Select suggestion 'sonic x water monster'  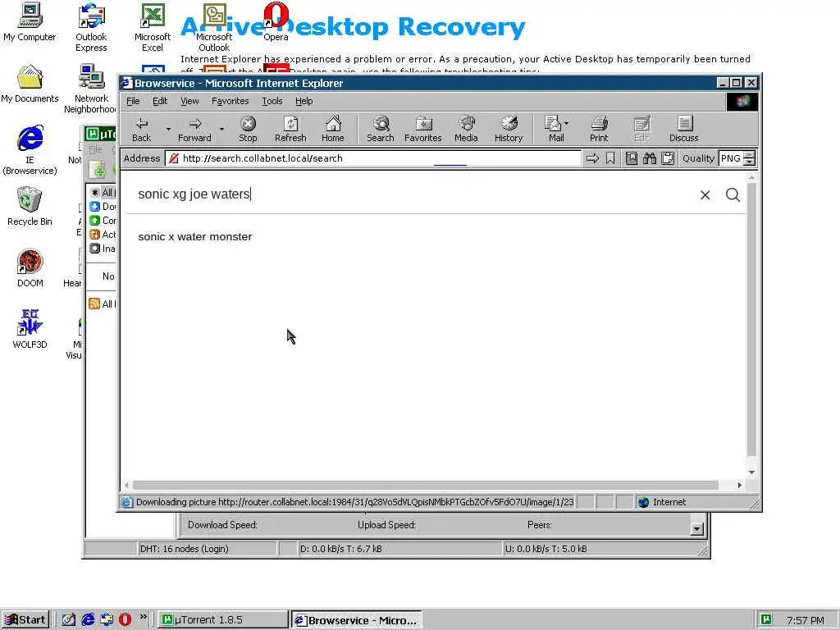(195, 237)
